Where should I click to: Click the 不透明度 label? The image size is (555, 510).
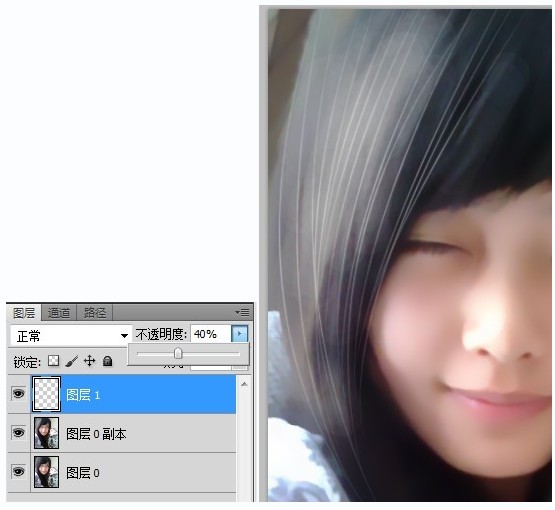(x=161, y=334)
